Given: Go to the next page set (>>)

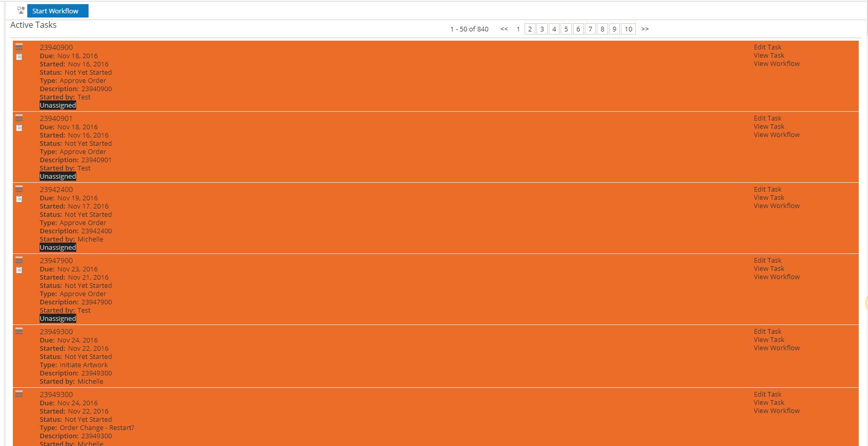Looking at the screenshot, I should pyautogui.click(x=645, y=29).
